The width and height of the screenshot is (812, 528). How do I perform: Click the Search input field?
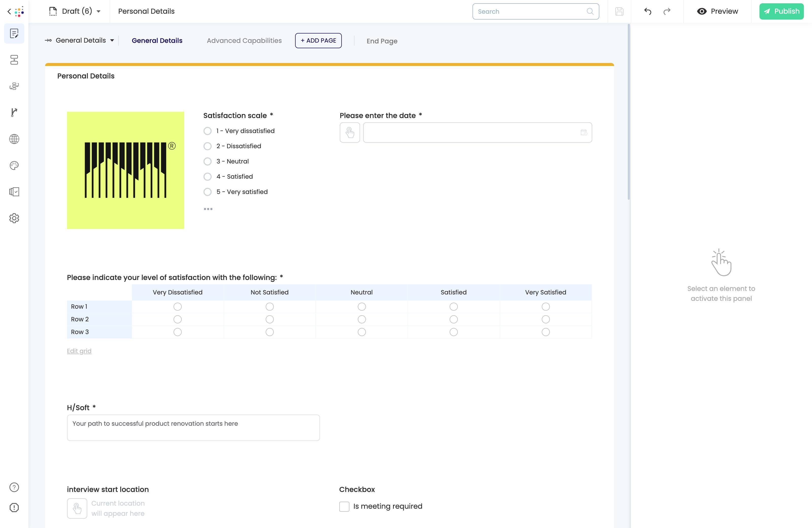536,12
